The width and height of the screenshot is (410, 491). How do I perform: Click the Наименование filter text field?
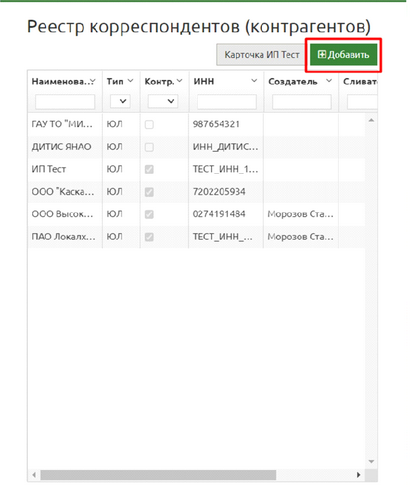point(65,102)
